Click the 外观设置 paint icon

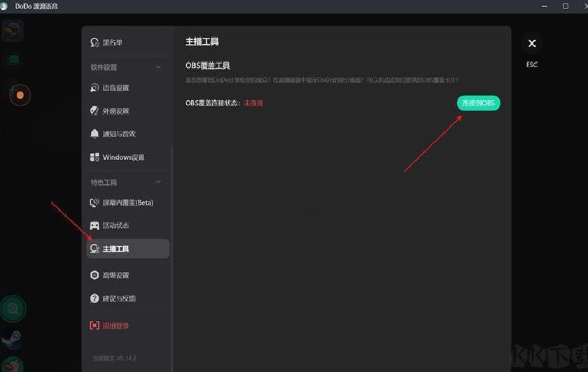94,110
